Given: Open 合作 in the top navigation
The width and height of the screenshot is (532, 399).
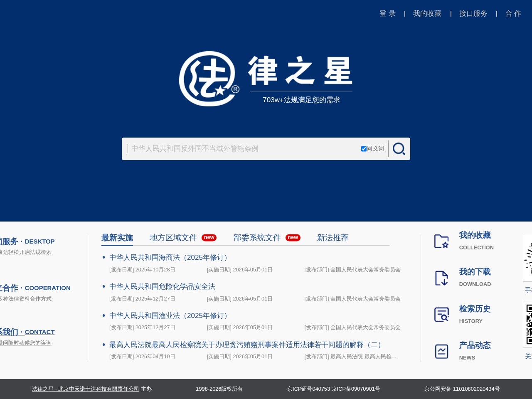Looking at the screenshot, I should (x=513, y=14).
